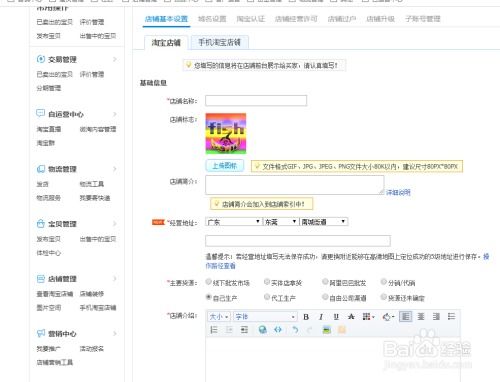Click the detailed address input field

click(298, 241)
